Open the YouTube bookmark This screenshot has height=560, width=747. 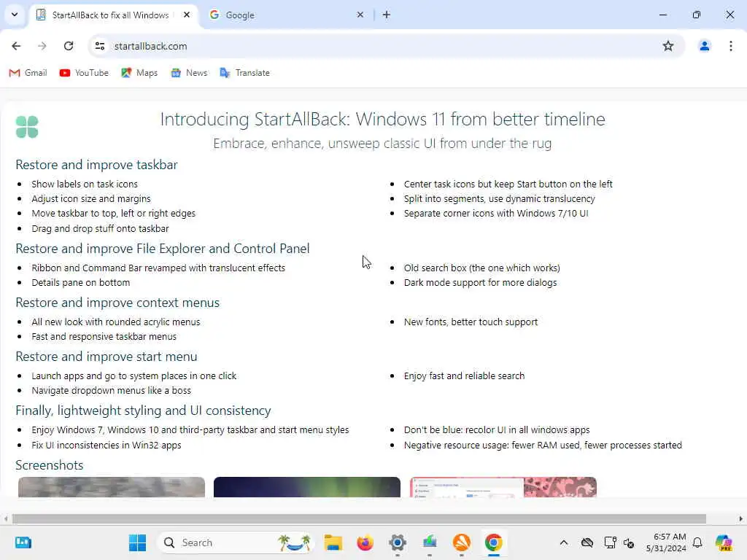[x=85, y=73]
